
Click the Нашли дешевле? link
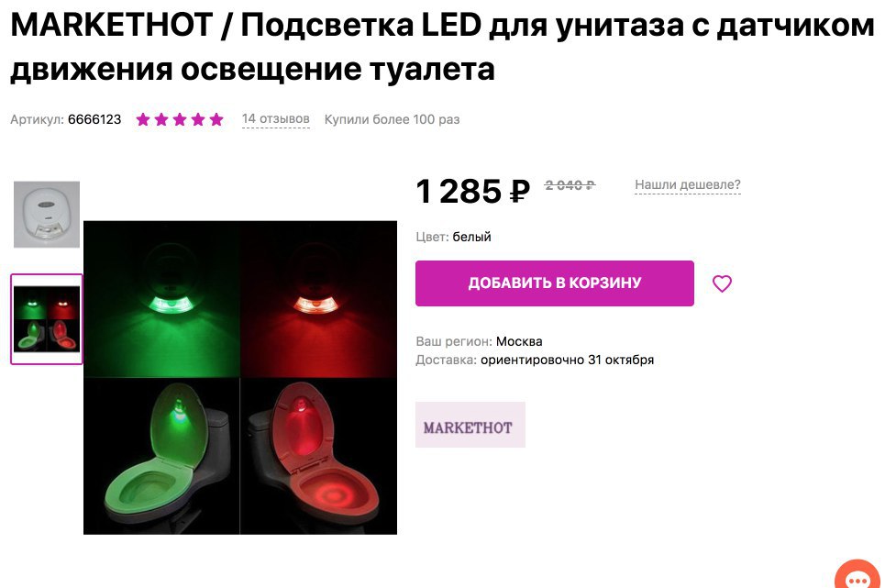click(688, 184)
